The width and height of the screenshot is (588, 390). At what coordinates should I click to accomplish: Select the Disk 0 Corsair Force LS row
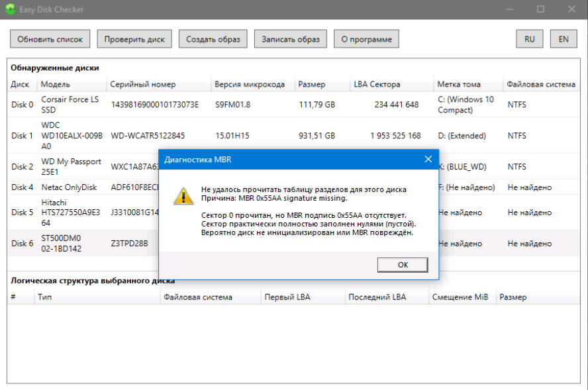click(70, 105)
